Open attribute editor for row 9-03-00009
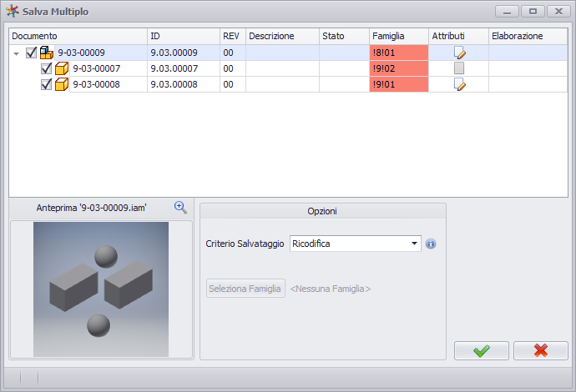 459,53
